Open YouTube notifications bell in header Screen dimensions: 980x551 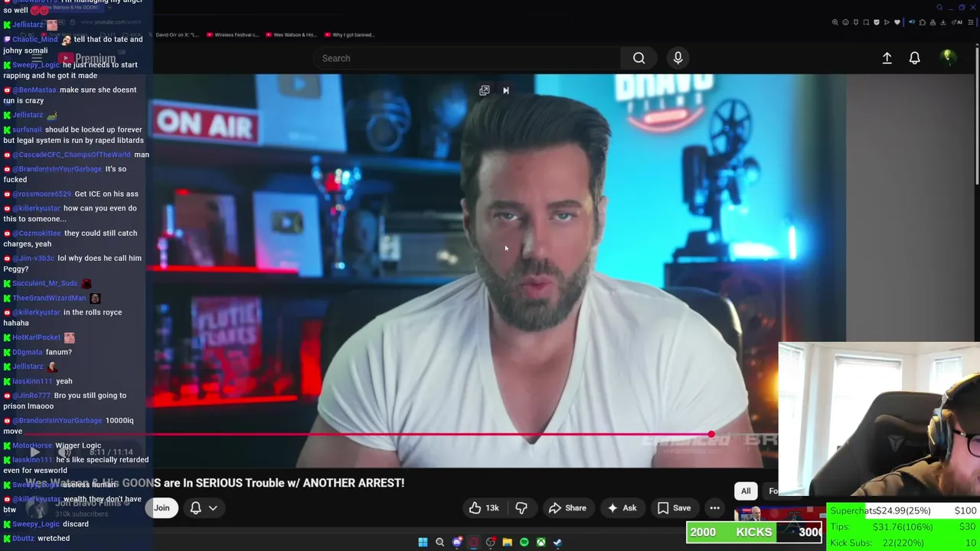[914, 58]
